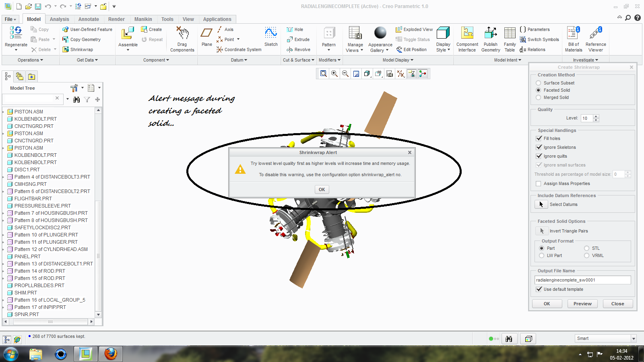Click Zoom Out in graphics toolbar

[345, 74]
